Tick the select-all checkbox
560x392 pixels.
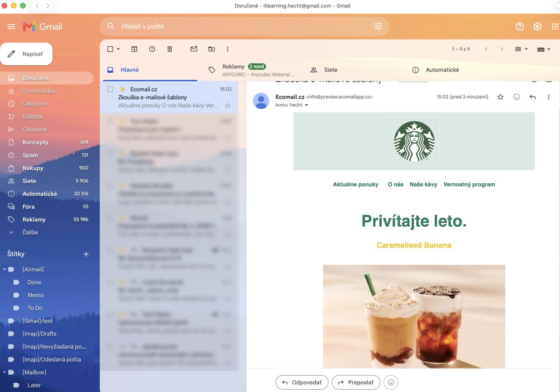(110, 49)
